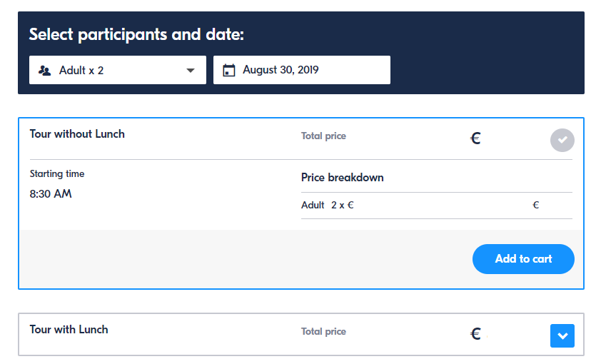Click the 'Starting time' label
This screenshot has height=364, width=591.
57,174
